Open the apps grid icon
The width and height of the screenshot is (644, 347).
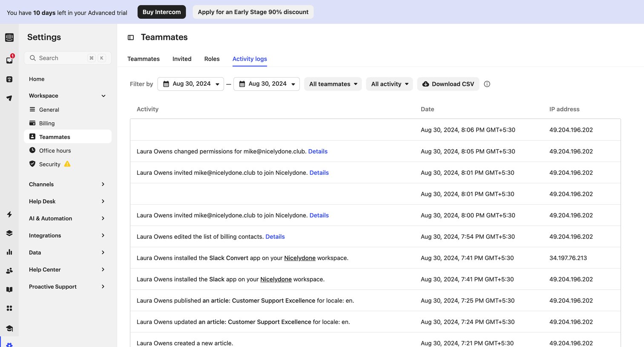coord(9,308)
